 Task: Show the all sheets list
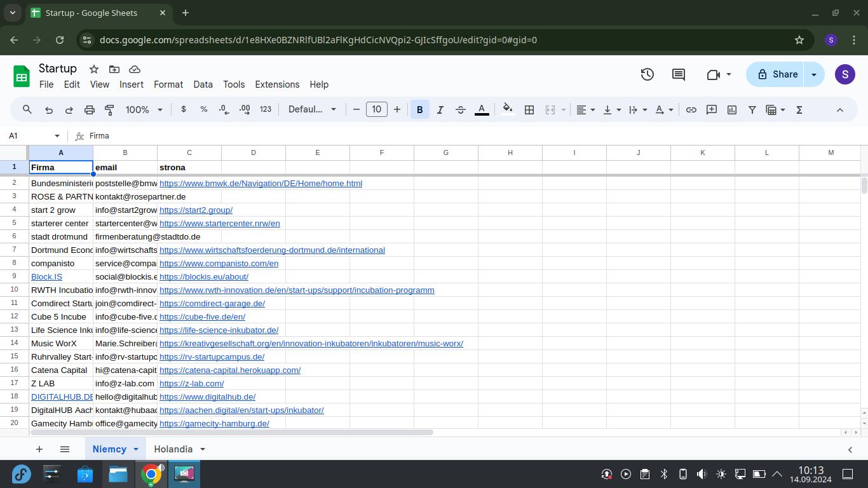[65, 449]
